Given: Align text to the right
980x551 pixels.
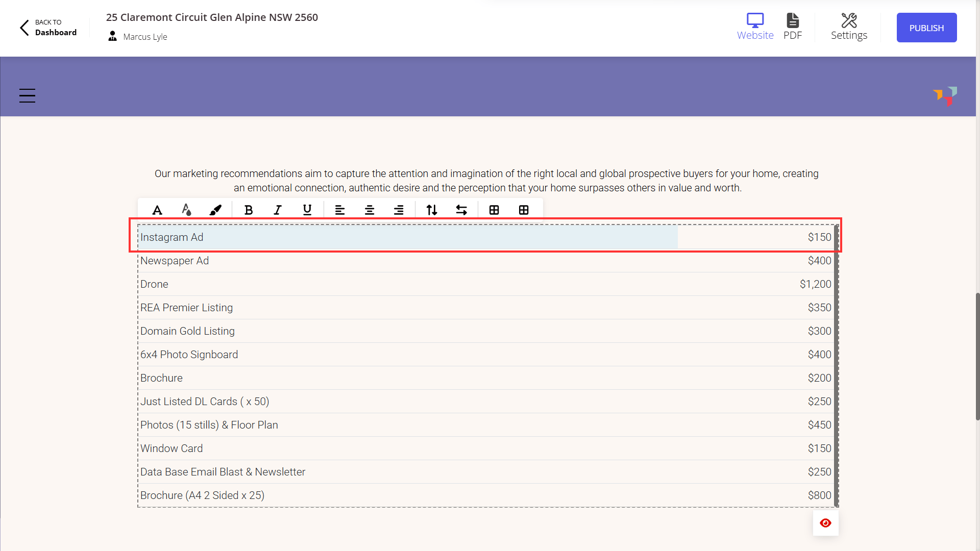Looking at the screenshot, I should 399,210.
